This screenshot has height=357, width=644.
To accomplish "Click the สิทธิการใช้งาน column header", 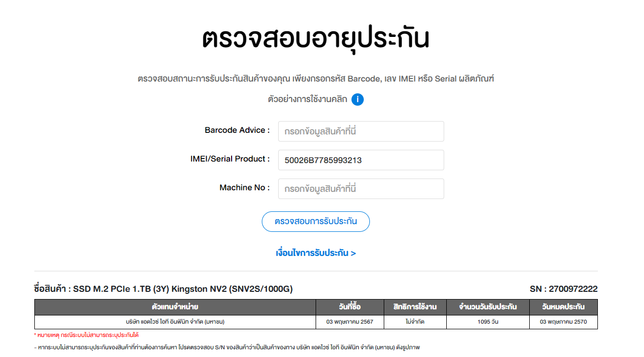I will 415,307.
